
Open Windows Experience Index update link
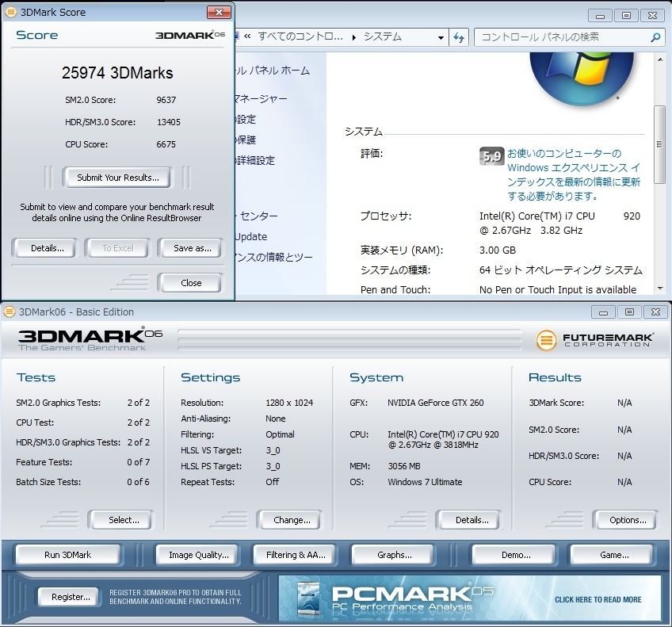[x=574, y=175]
